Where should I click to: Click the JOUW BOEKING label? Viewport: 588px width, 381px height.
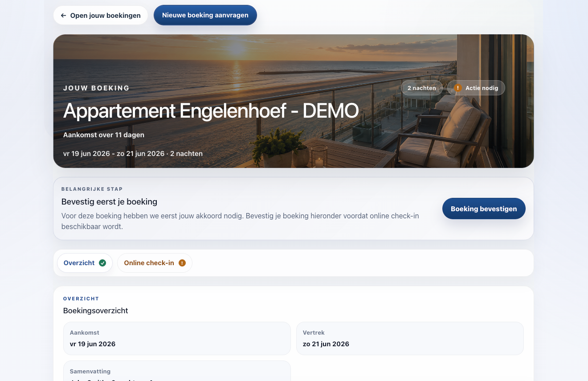click(x=96, y=88)
